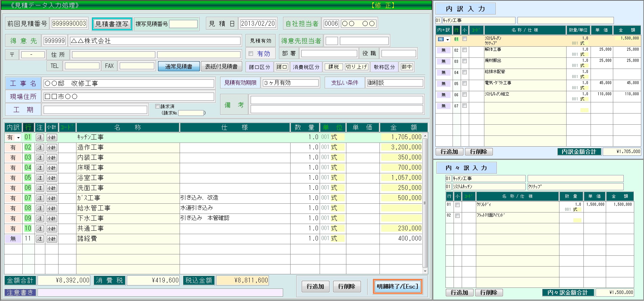This screenshot has width=644, height=301.
Task: Click the 工事名 field ○○邸 改修工事
Action: tap(129, 83)
